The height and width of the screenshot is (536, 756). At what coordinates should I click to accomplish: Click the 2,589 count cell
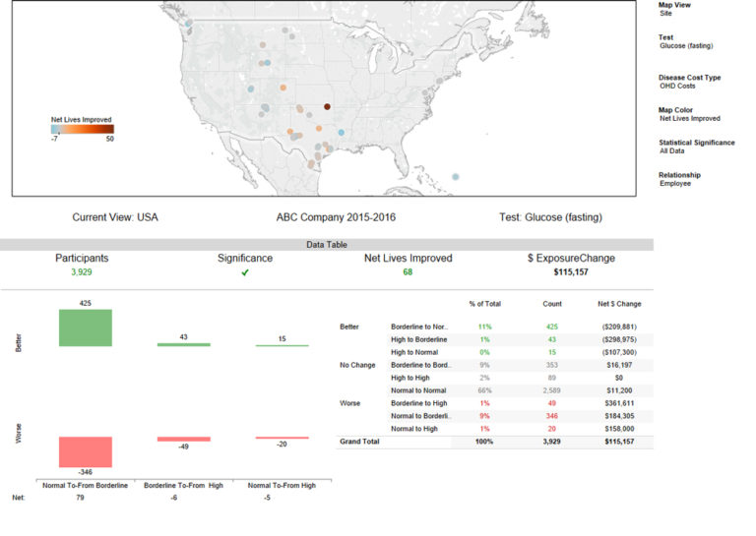(x=552, y=390)
